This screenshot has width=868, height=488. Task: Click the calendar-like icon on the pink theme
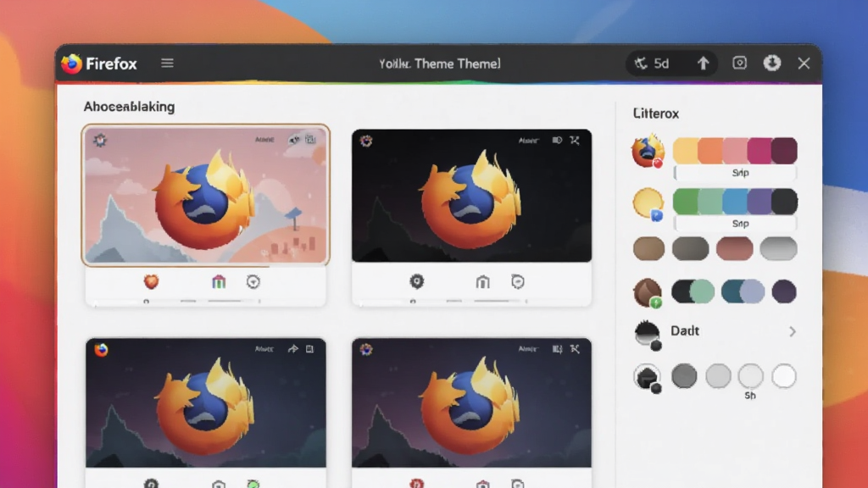point(310,140)
